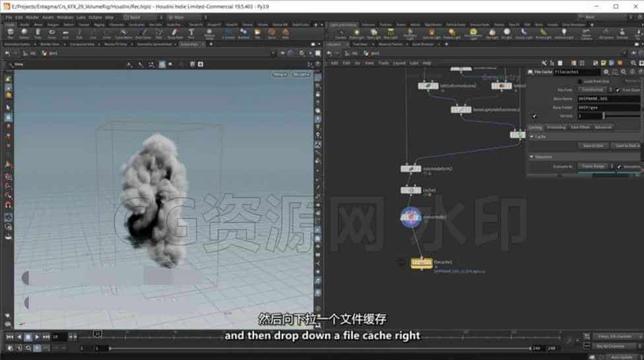644x360 pixels.
Task: Click the Version slider handle
Action: click(603, 116)
